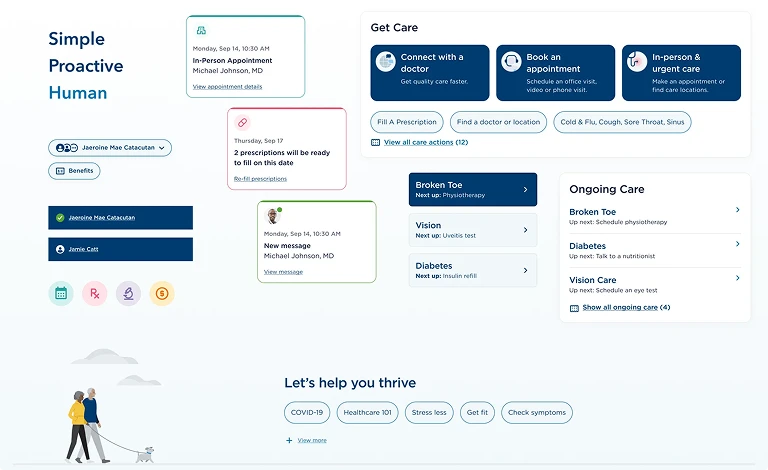Open the Jaeroine Mae Catacutan profile dropdown
Image resolution: width=768 pixels, height=470 pixels.
pyautogui.click(x=110, y=148)
